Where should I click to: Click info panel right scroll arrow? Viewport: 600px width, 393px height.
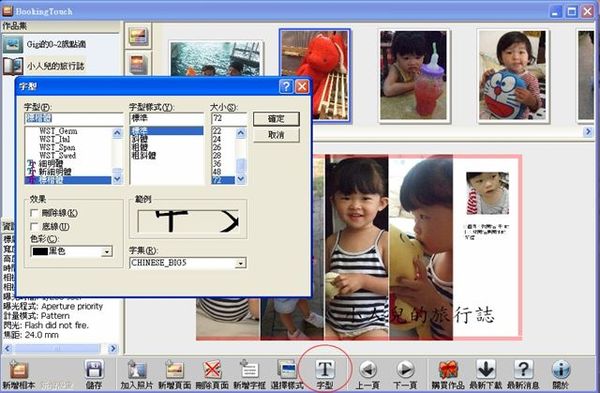point(113,348)
